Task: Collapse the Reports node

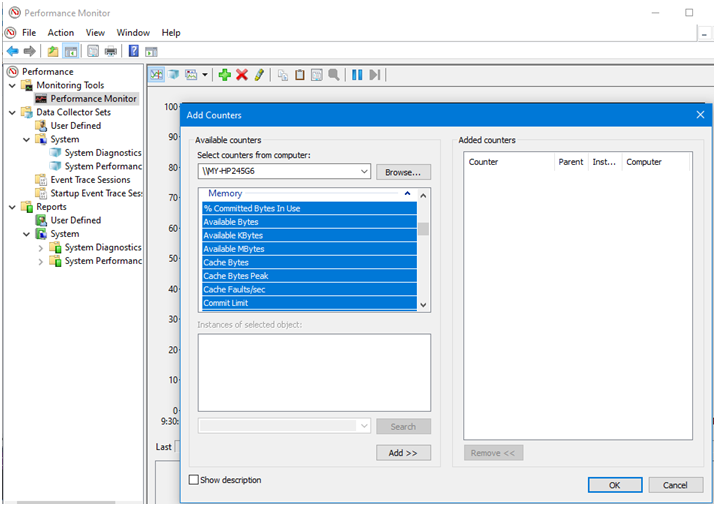Action: coord(12,207)
